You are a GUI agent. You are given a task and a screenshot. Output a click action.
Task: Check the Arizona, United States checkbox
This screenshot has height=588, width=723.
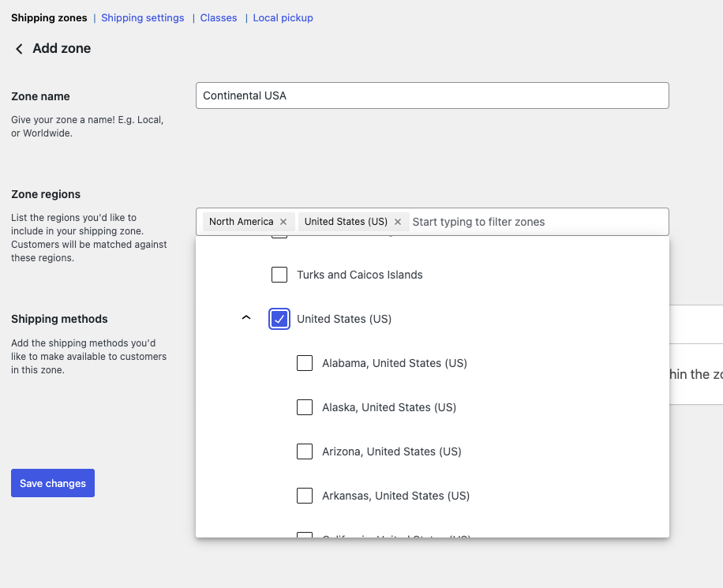point(305,451)
